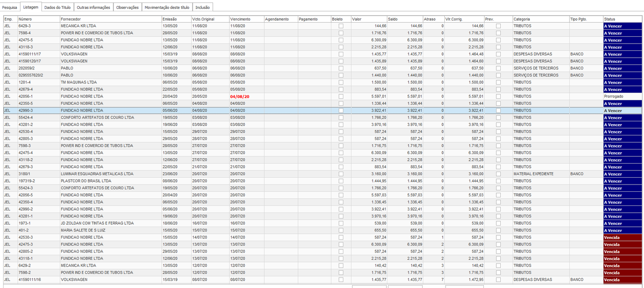Open the Pesquisa tab
Viewport: 644px width, 288px height.
10,7
